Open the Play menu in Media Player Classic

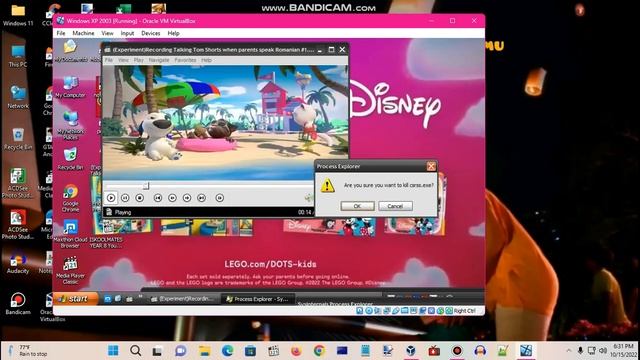139,60
